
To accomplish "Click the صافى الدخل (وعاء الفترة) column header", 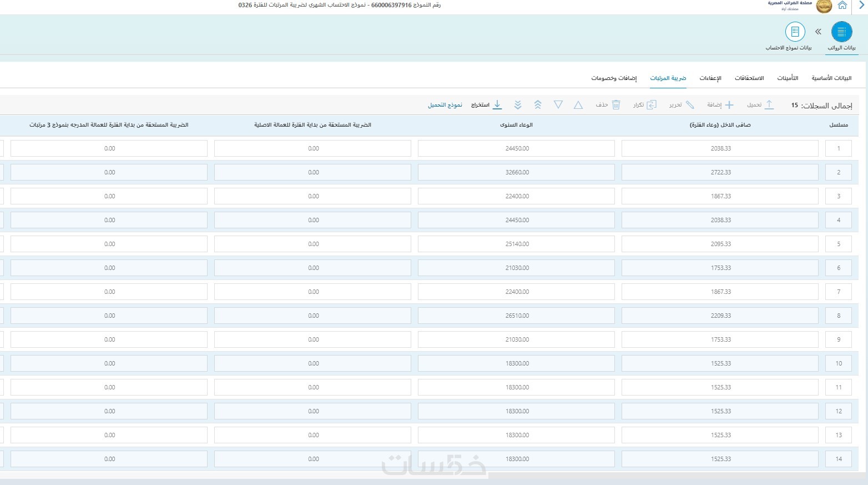I will 720,125.
